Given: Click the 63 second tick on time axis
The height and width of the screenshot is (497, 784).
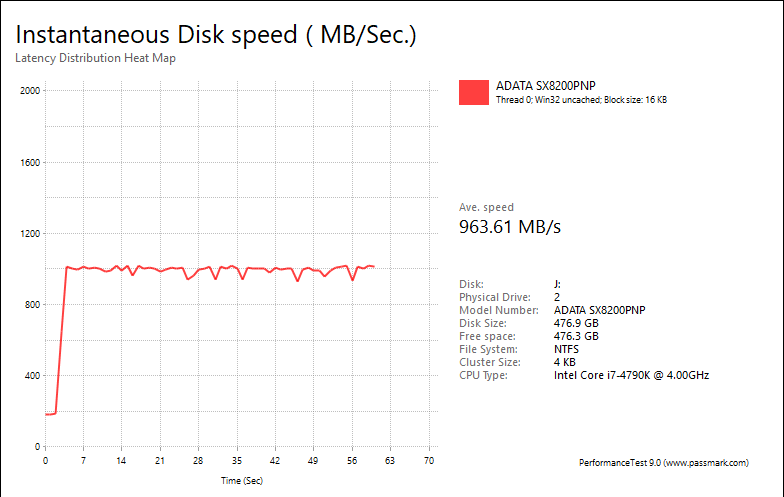Looking at the screenshot, I should click(390, 461).
